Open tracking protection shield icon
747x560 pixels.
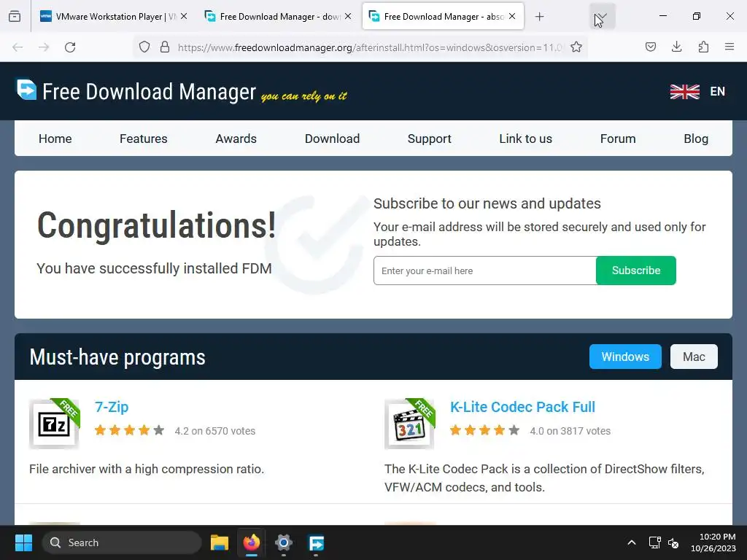(144, 47)
